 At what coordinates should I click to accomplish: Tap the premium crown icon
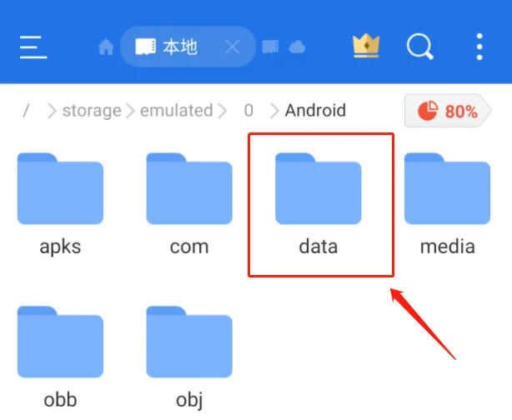coord(366,47)
